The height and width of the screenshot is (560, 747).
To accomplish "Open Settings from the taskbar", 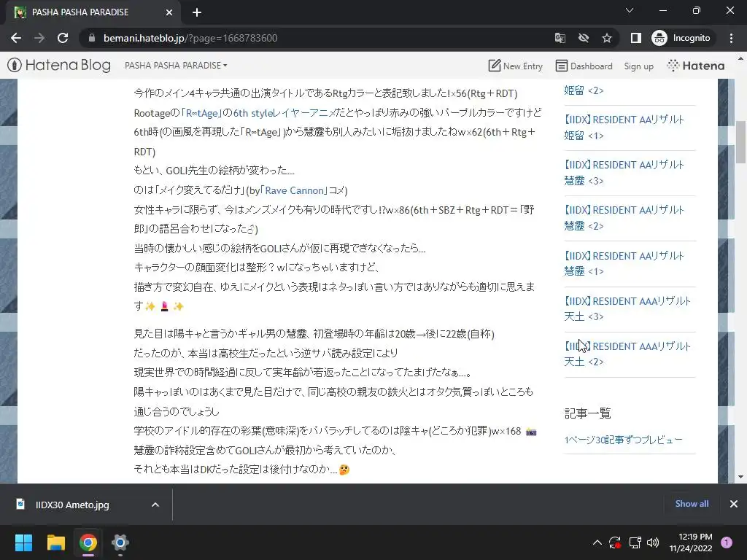I will (120, 542).
